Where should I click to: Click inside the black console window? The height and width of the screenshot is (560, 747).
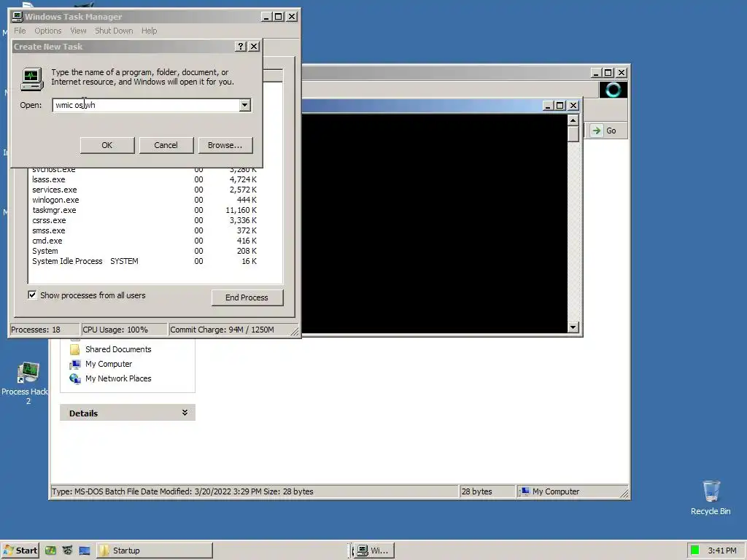click(434, 223)
